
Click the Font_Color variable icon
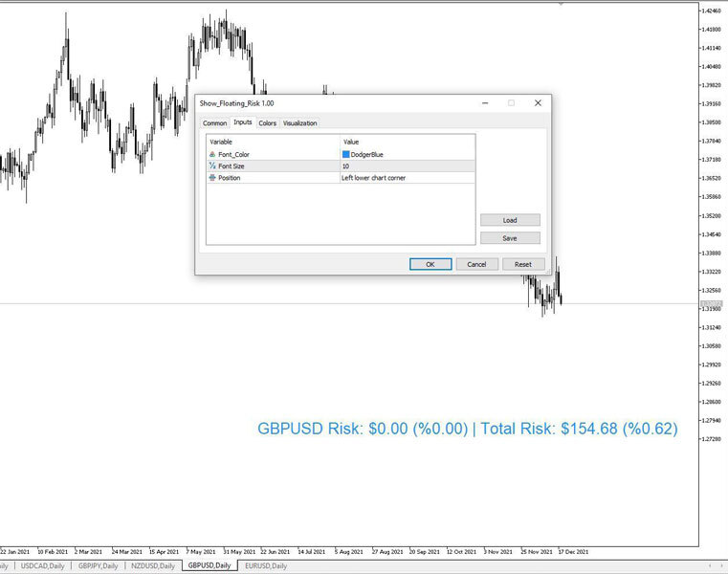click(212, 154)
